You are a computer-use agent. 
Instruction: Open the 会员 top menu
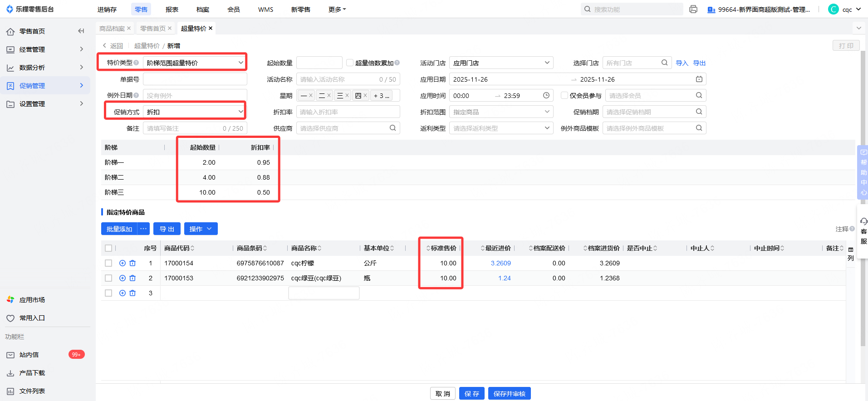coord(234,9)
